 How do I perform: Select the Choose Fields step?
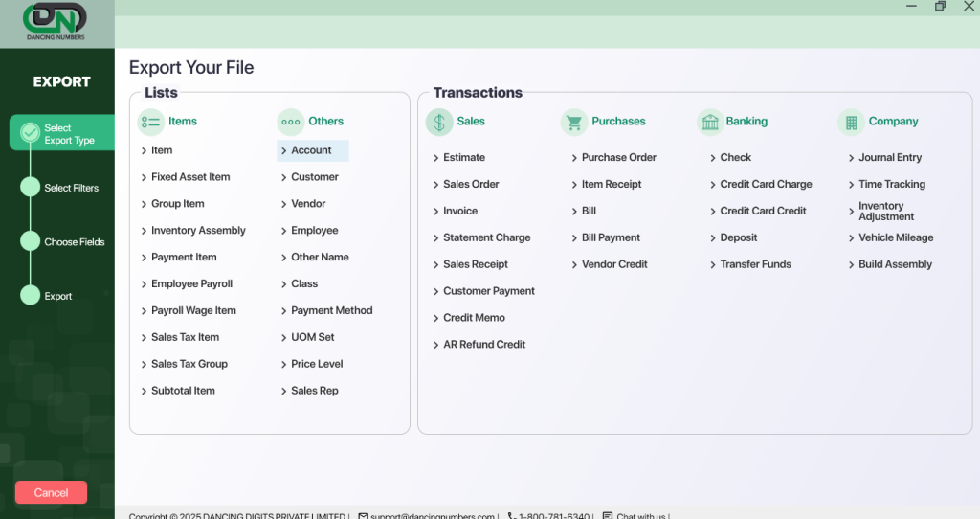[62, 242]
